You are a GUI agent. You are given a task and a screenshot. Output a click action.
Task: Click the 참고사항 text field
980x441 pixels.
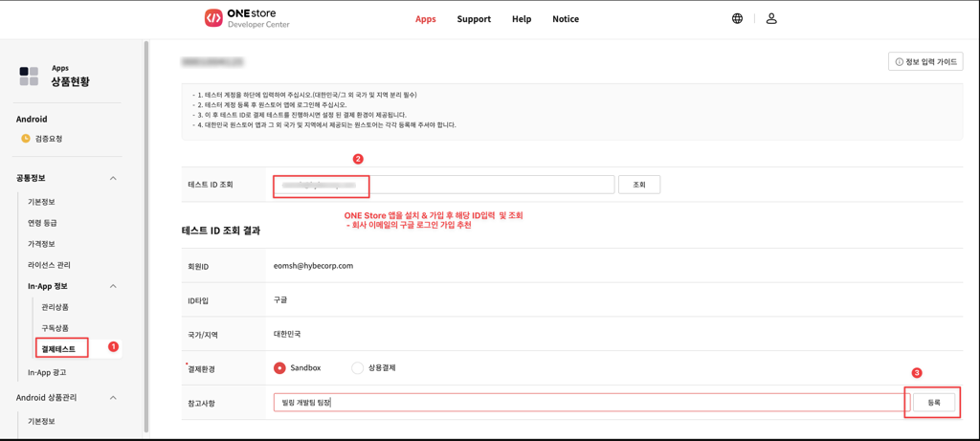click(589, 403)
